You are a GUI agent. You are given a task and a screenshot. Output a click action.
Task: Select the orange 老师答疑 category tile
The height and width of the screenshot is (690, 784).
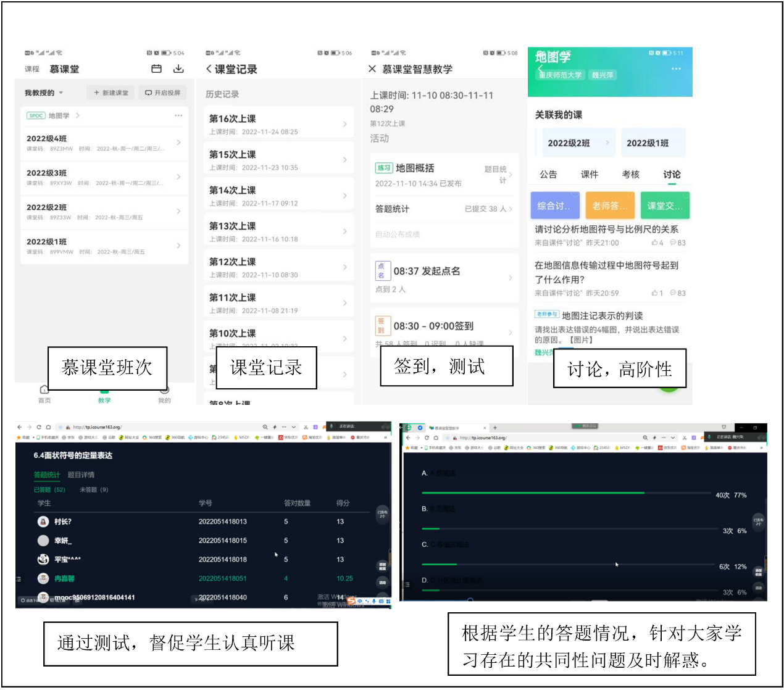tap(610, 206)
